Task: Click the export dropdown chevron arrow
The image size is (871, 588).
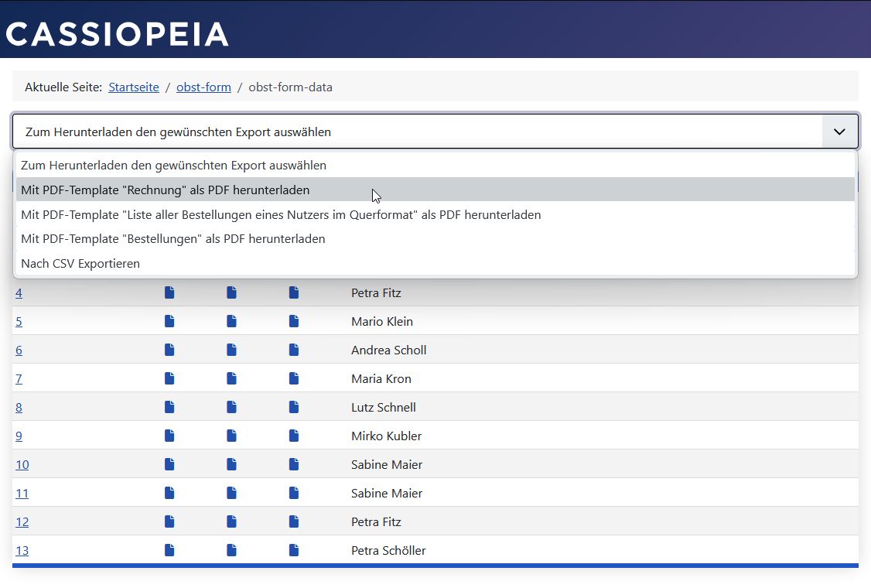Action: [839, 132]
